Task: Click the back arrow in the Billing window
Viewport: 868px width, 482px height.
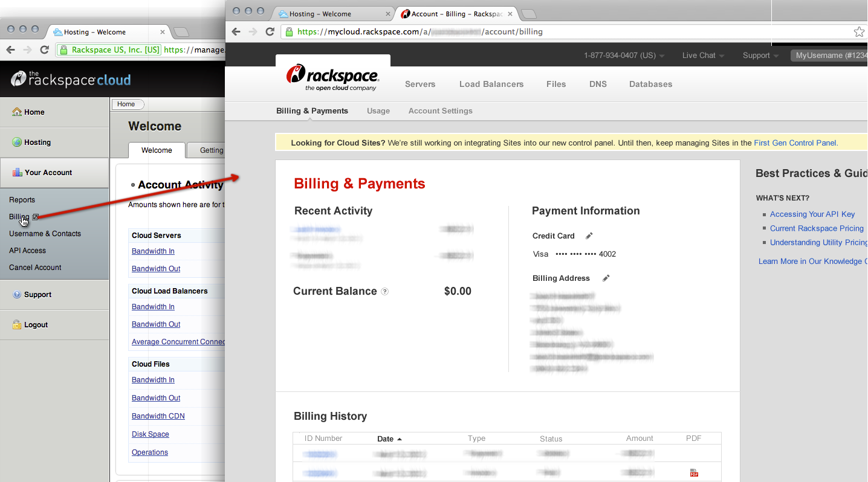Action: click(236, 32)
